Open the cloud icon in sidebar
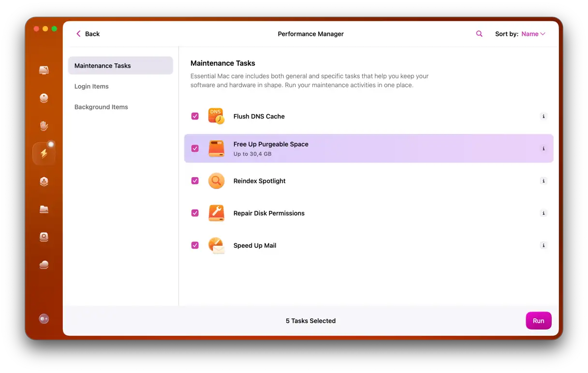Screen dimensions: 588x373 point(44,265)
